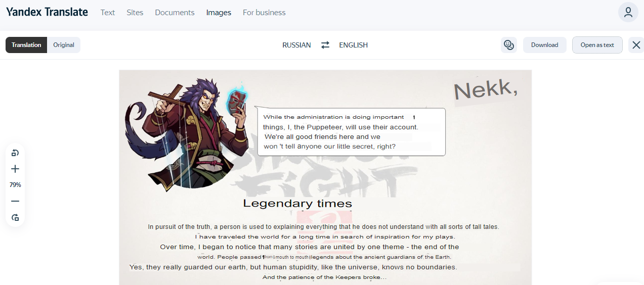Switch to Original view
Image resolution: width=644 pixels, height=285 pixels.
tap(64, 45)
